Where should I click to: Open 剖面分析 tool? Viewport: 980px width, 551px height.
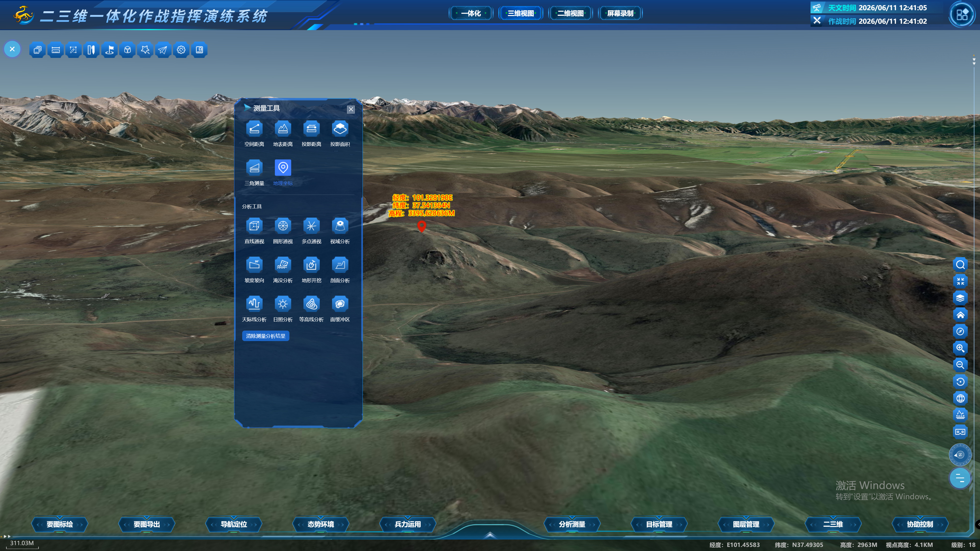tap(340, 265)
